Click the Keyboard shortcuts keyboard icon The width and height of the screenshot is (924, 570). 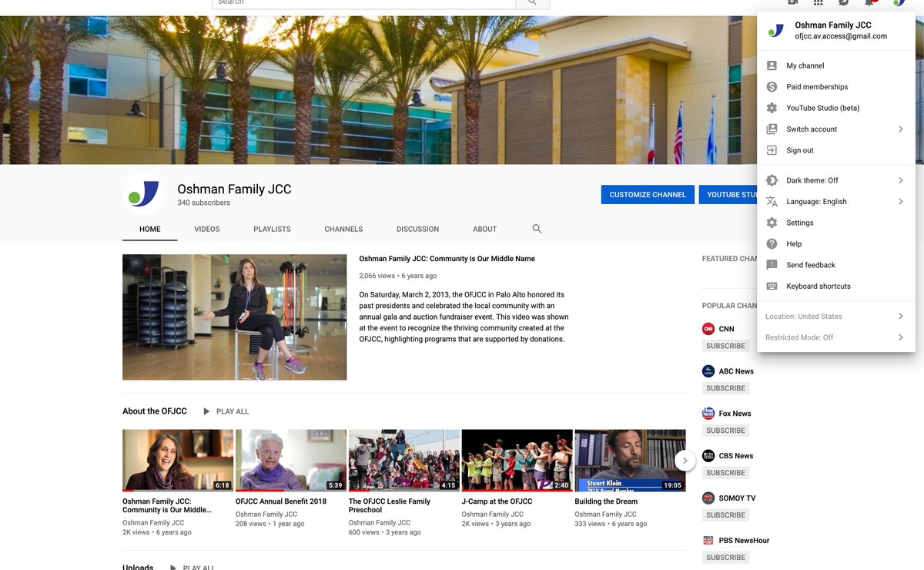click(772, 287)
